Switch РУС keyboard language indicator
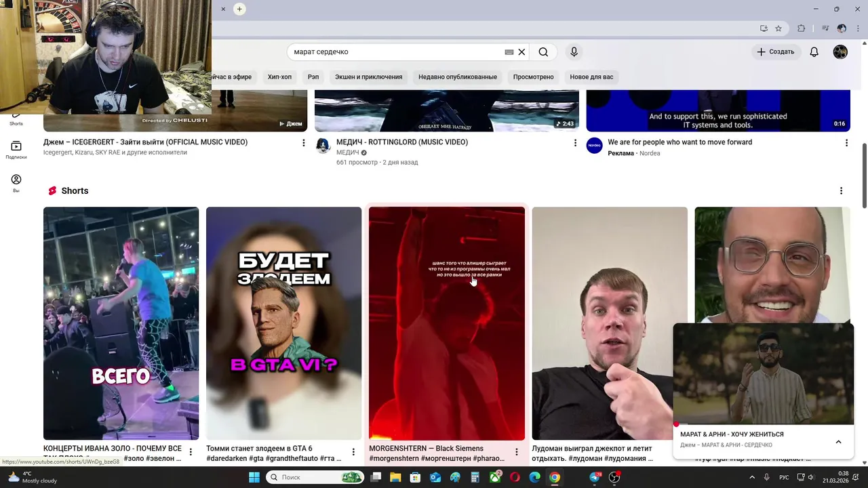The image size is (868, 488). [784, 477]
